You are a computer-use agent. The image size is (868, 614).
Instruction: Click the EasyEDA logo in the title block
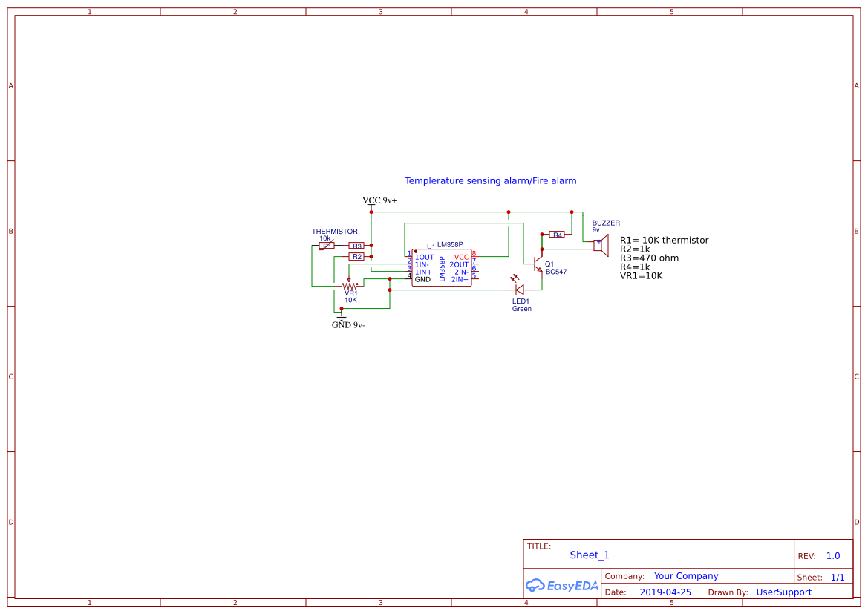point(561,586)
